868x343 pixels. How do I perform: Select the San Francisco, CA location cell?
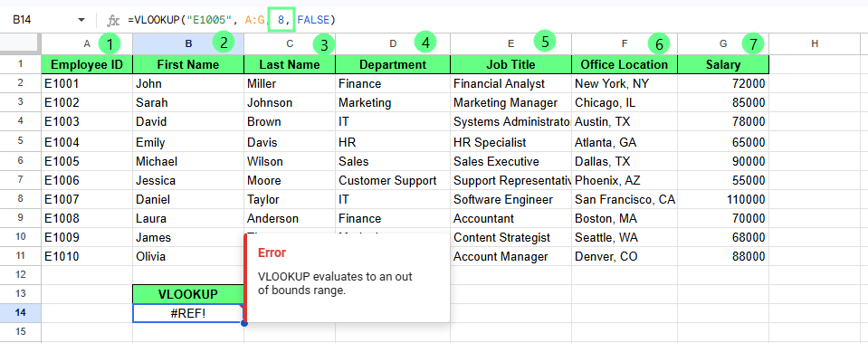click(x=625, y=199)
